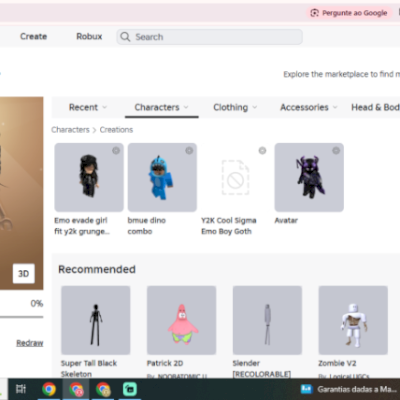Click the Redraw link

tap(30, 343)
